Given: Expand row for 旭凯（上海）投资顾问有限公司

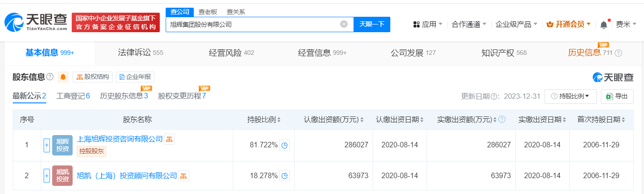Looking at the screenshot, I should [46, 175].
